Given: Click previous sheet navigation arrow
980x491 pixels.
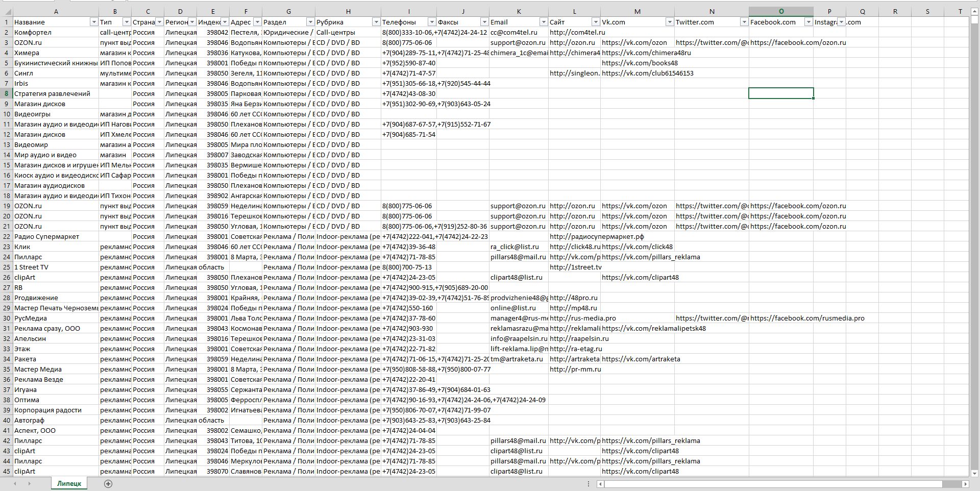Looking at the screenshot, I should point(15,483).
